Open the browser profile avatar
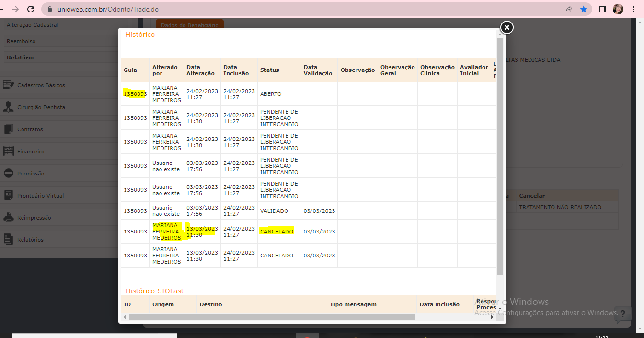Viewport: 644px width, 338px height. (x=618, y=9)
